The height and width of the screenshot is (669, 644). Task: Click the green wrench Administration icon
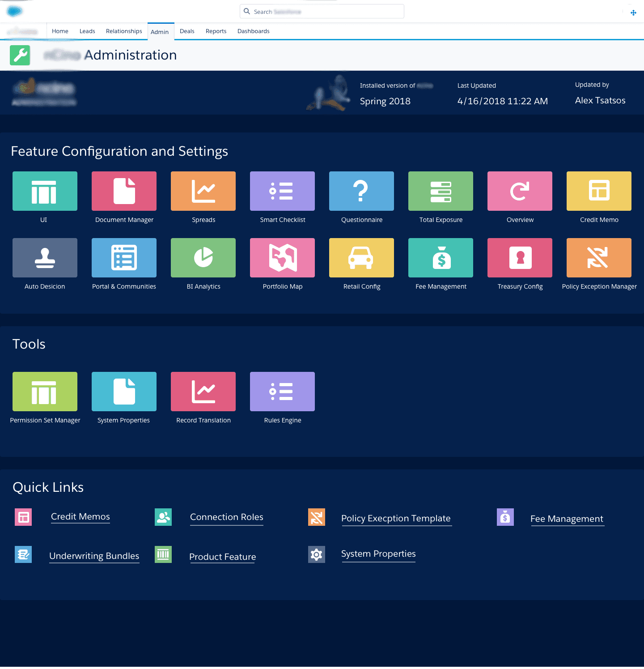20,55
